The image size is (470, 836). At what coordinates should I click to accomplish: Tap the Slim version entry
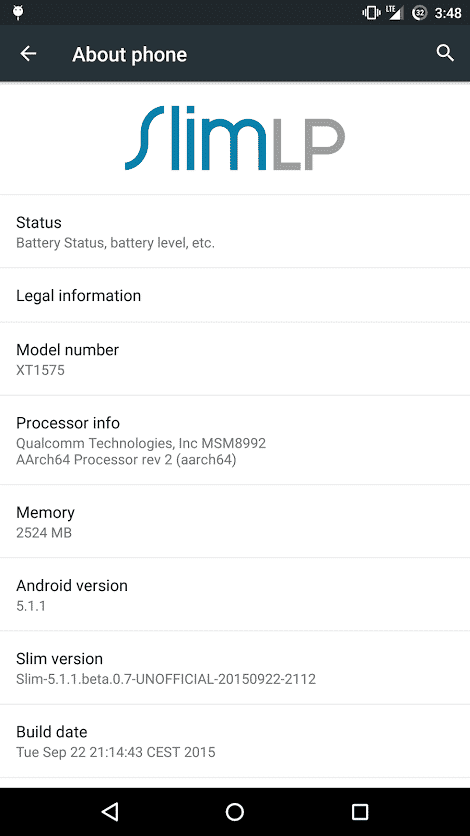coord(235,668)
